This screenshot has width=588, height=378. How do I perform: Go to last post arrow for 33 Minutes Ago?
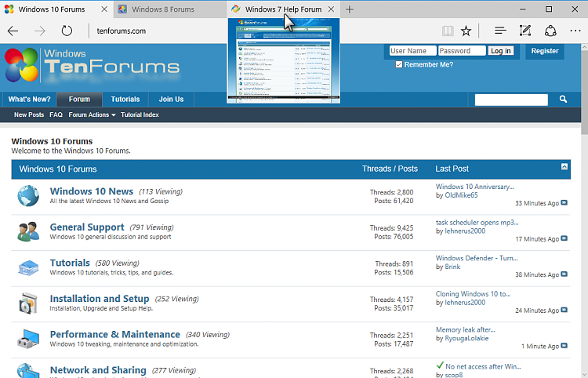[x=564, y=203]
